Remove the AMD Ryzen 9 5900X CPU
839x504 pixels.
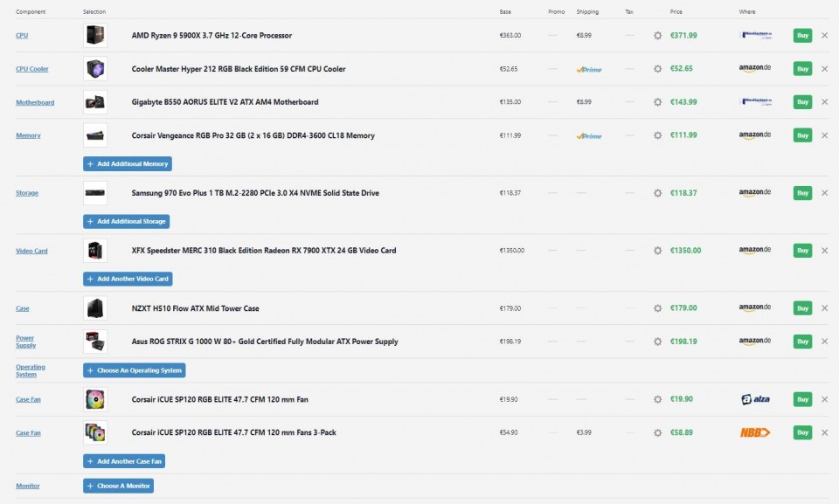[824, 35]
